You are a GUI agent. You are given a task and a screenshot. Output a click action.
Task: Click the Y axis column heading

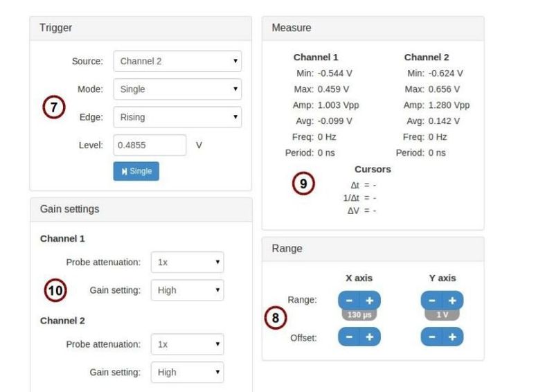point(443,278)
